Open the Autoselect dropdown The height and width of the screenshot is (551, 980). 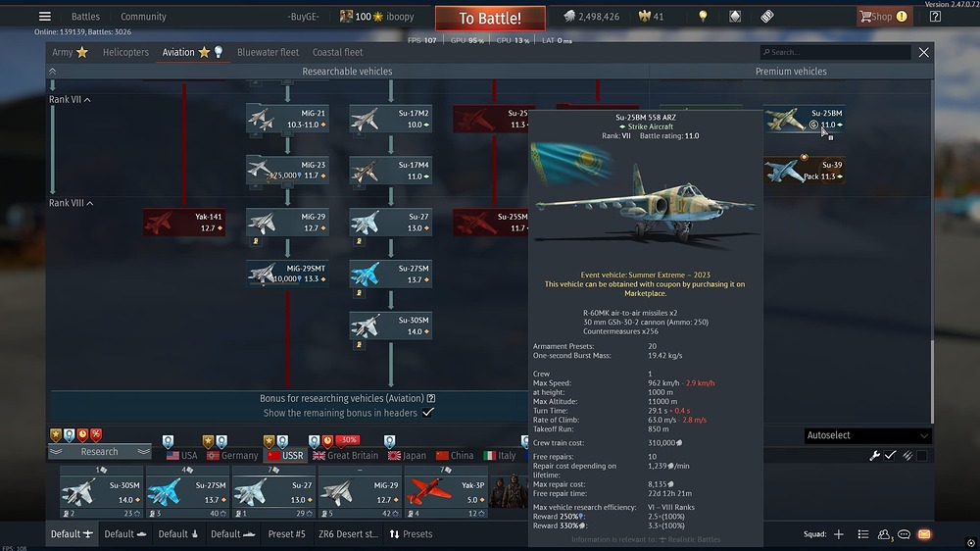[867, 435]
